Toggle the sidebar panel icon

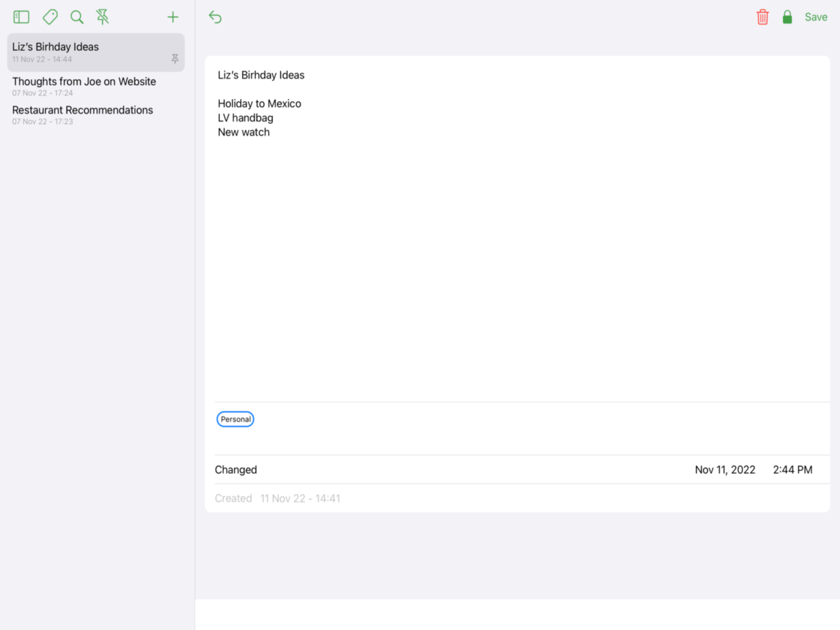pyautogui.click(x=21, y=17)
